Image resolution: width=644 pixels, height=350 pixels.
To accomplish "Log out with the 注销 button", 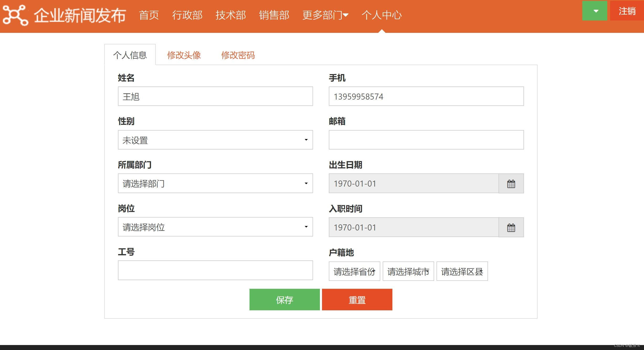I will [x=627, y=11].
